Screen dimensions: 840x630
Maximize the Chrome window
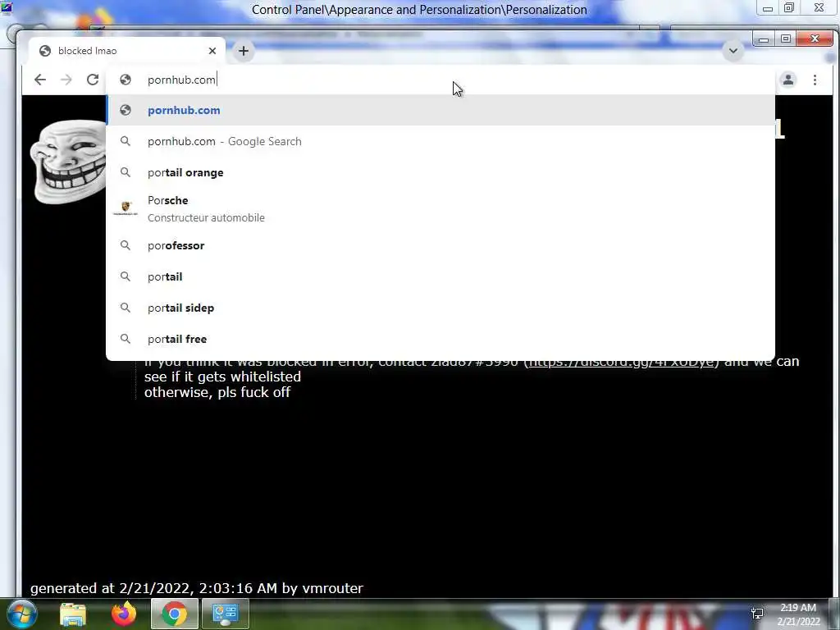click(x=785, y=39)
